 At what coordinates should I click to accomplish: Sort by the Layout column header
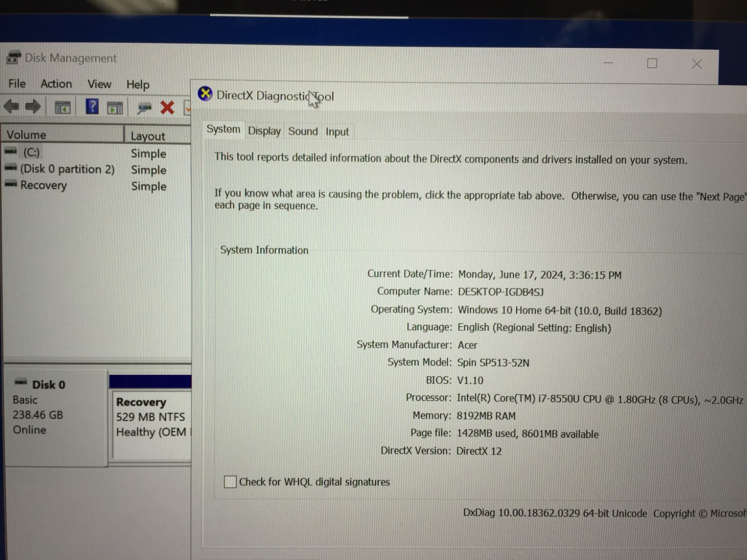(x=158, y=136)
